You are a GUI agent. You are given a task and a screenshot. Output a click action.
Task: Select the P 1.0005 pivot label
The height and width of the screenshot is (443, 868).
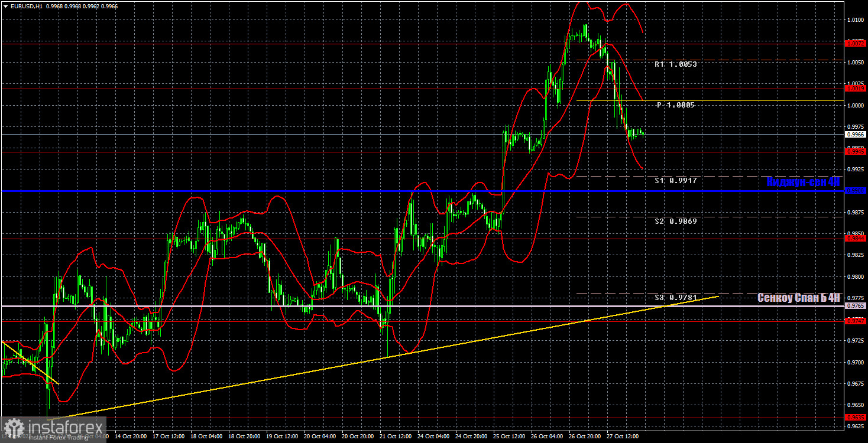675,105
